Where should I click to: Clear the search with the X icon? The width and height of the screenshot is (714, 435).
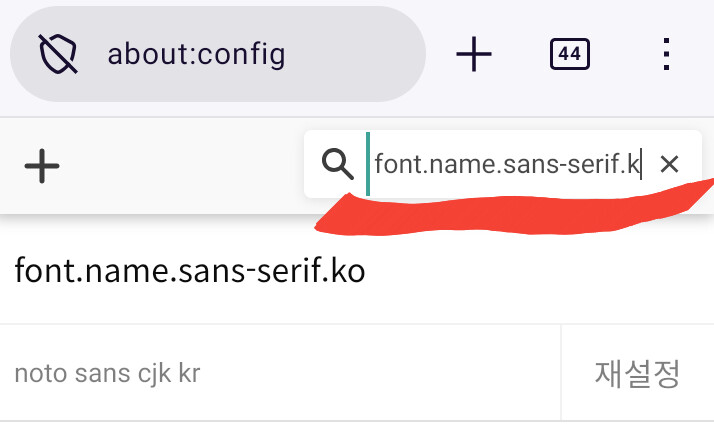point(669,164)
